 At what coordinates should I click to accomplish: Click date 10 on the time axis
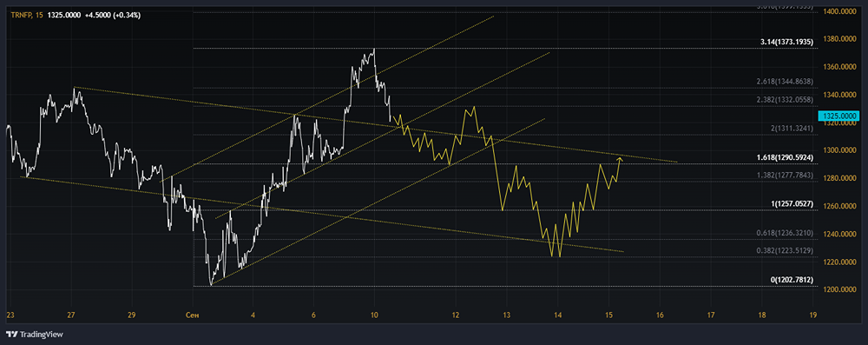point(374,315)
